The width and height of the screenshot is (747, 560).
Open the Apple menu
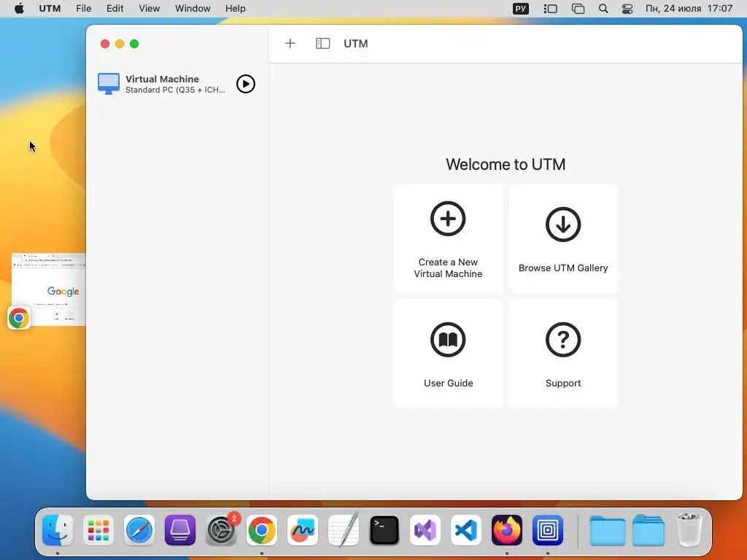tap(19, 9)
